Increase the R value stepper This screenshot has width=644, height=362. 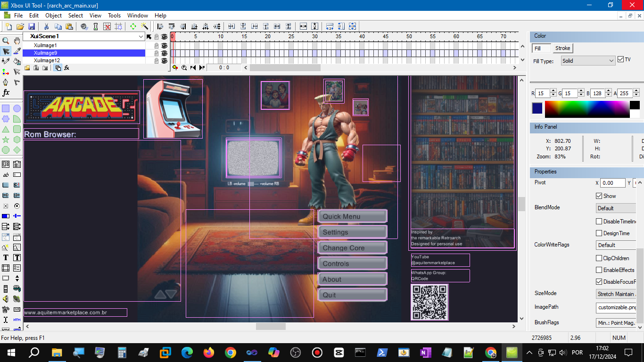[553, 91]
